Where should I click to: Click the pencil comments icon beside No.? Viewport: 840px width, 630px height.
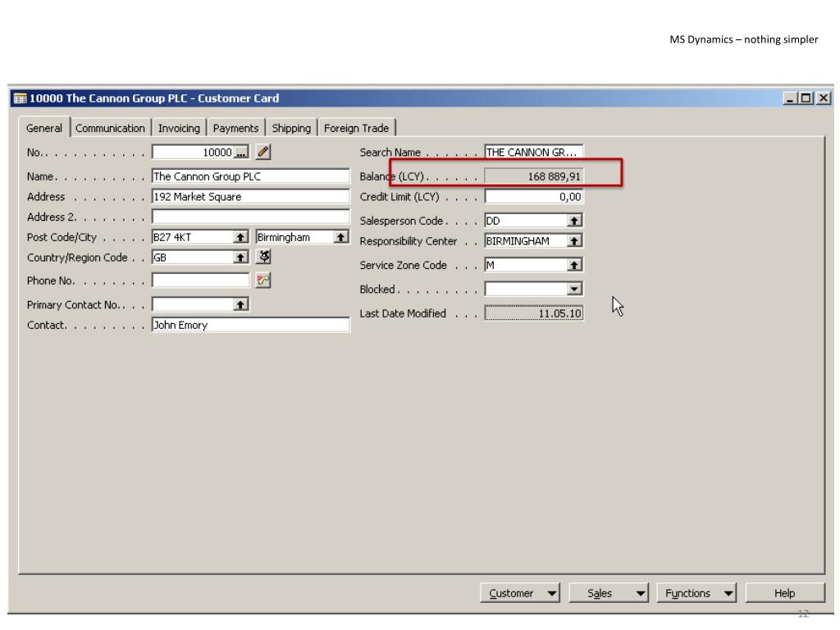point(263,152)
